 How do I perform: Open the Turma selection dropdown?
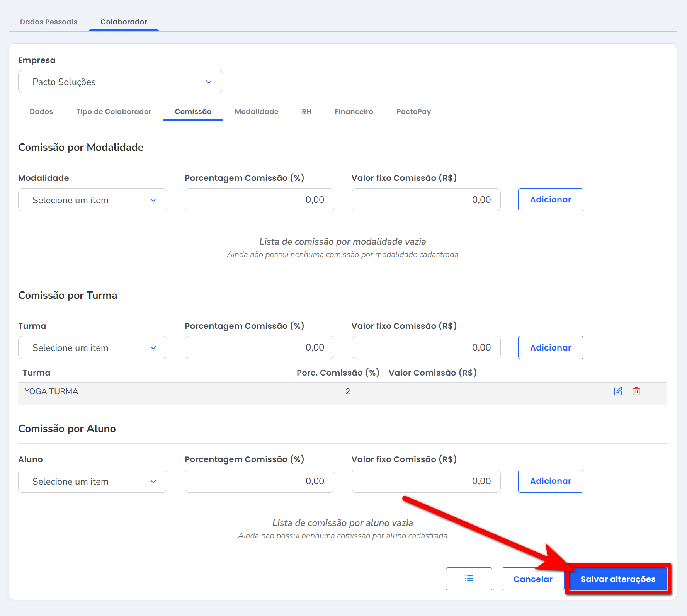click(x=93, y=347)
